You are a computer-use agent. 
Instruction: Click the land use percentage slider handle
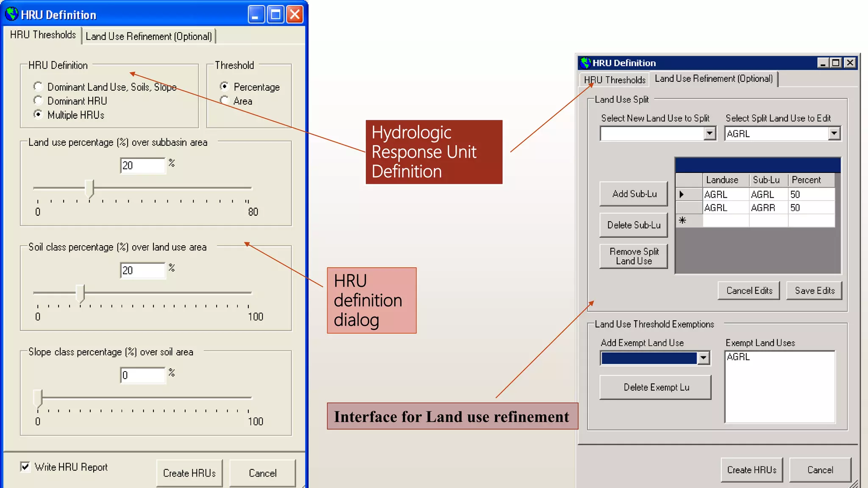point(89,188)
